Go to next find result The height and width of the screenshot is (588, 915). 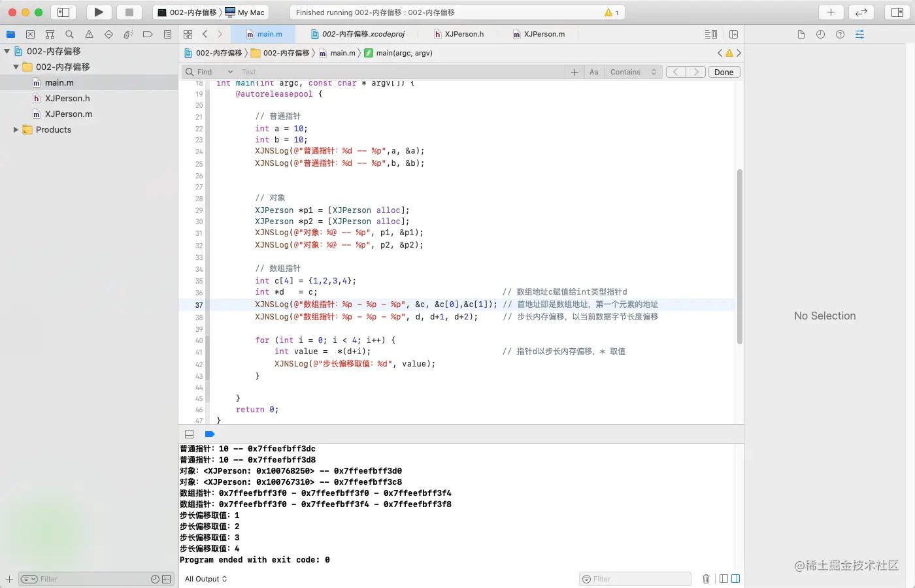click(696, 72)
